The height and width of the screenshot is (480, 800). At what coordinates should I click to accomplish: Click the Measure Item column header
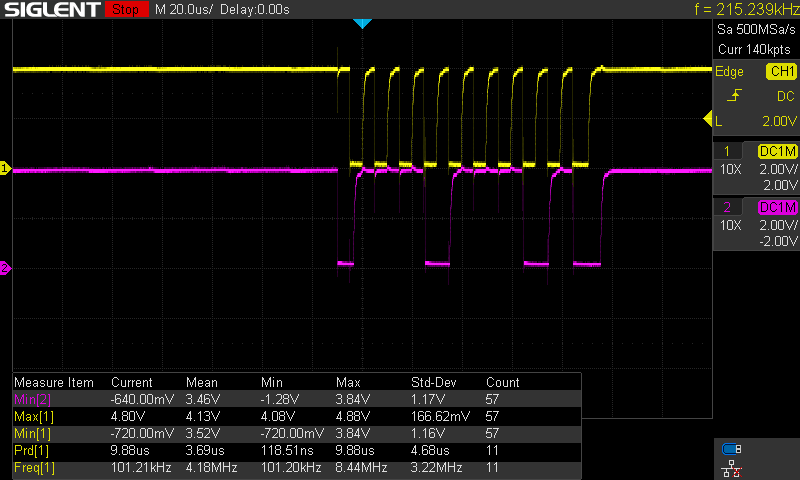click(54, 383)
